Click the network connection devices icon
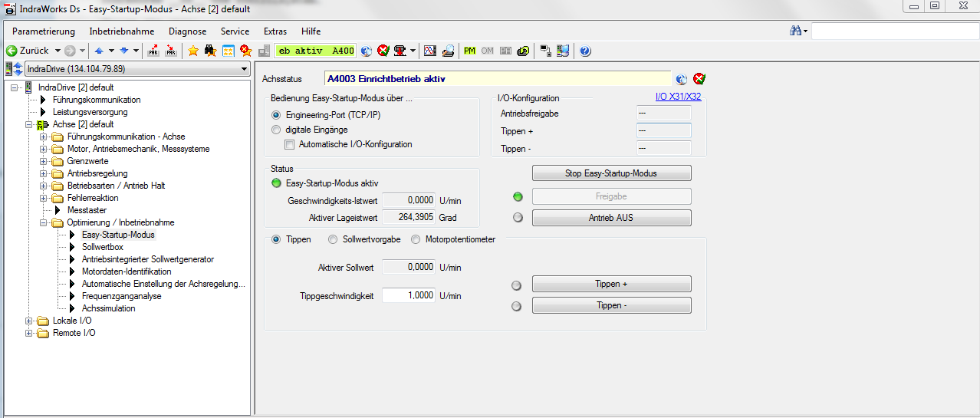 pos(546,51)
